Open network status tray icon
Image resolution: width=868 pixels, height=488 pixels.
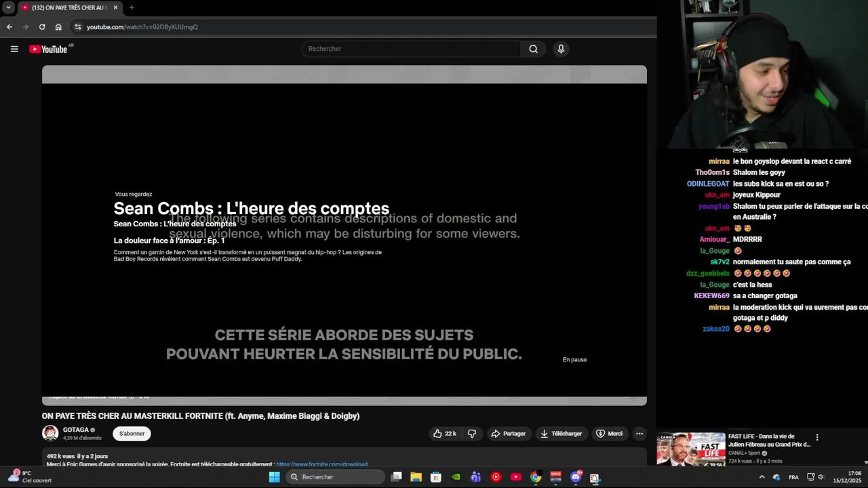coord(810,477)
